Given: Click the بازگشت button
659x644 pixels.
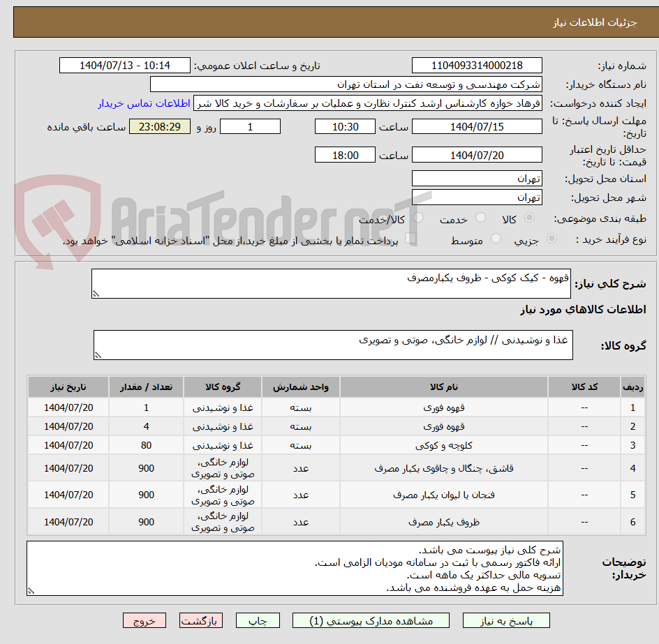Looking at the screenshot, I should click(x=201, y=620).
